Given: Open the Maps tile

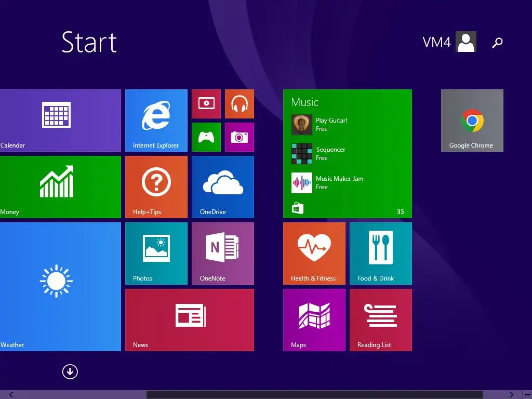Looking at the screenshot, I should tap(314, 320).
